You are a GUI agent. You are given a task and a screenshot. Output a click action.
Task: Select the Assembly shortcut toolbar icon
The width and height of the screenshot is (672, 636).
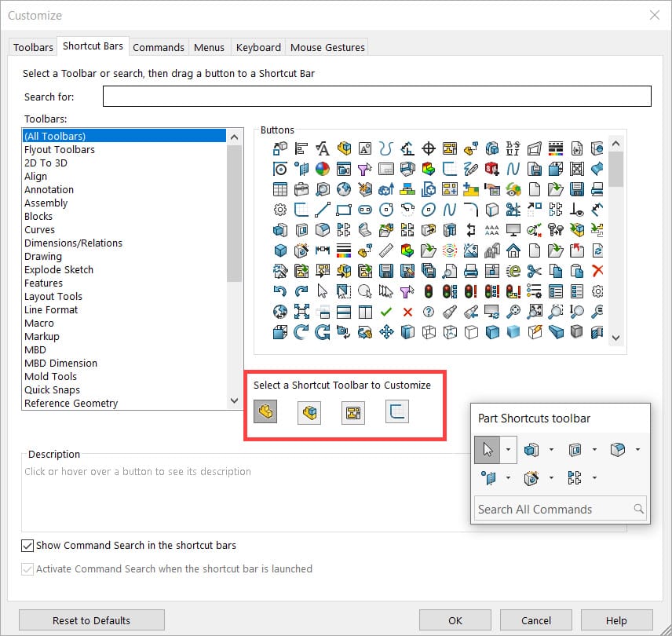click(309, 412)
